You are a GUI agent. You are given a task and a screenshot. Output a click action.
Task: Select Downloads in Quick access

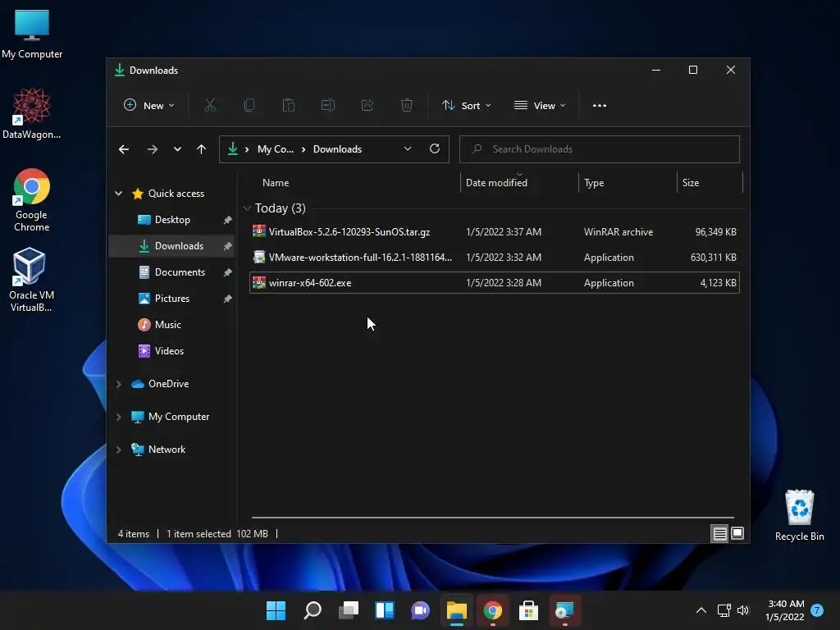[x=171, y=246]
